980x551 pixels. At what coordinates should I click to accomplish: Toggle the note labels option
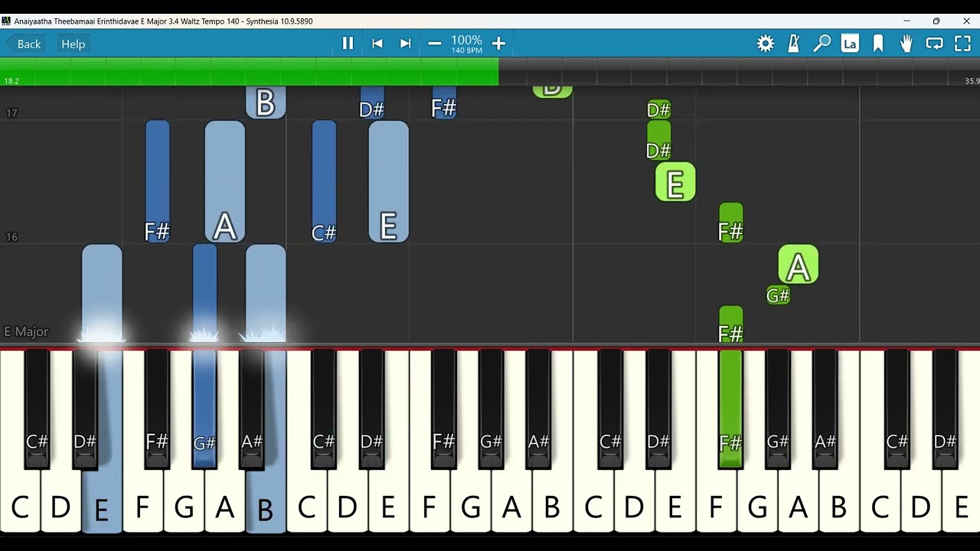pos(850,44)
